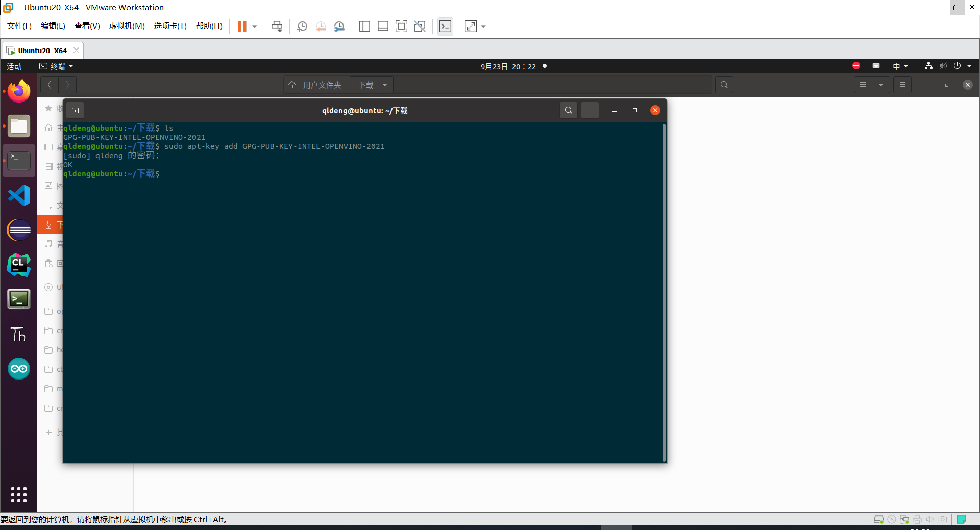Open the Files app from dock
This screenshot has height=530, width=980.
pos(19,126)
